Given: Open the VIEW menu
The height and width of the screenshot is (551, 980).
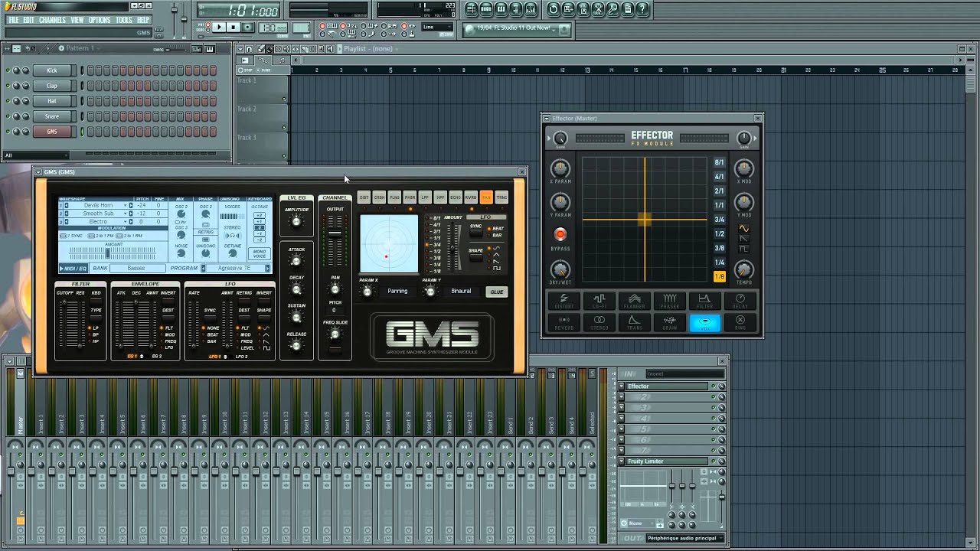Looking at the screenshot, I should [x=77, y=20].
